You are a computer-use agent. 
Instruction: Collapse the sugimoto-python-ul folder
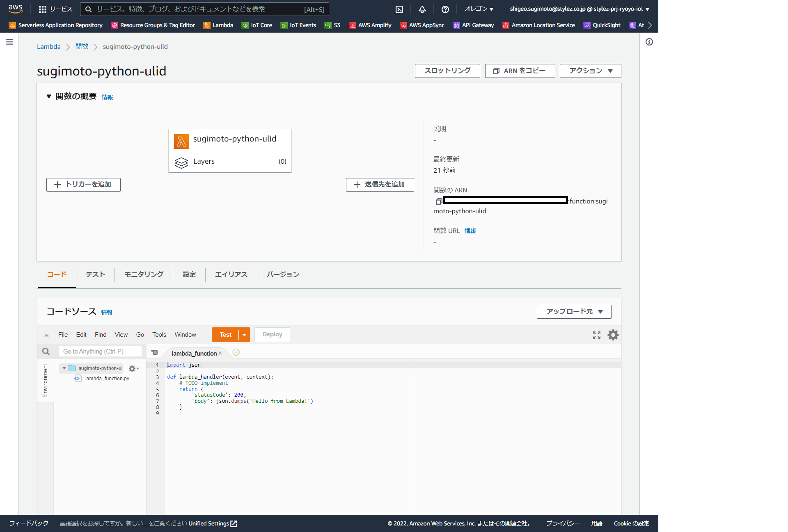[x=64, y=368]
